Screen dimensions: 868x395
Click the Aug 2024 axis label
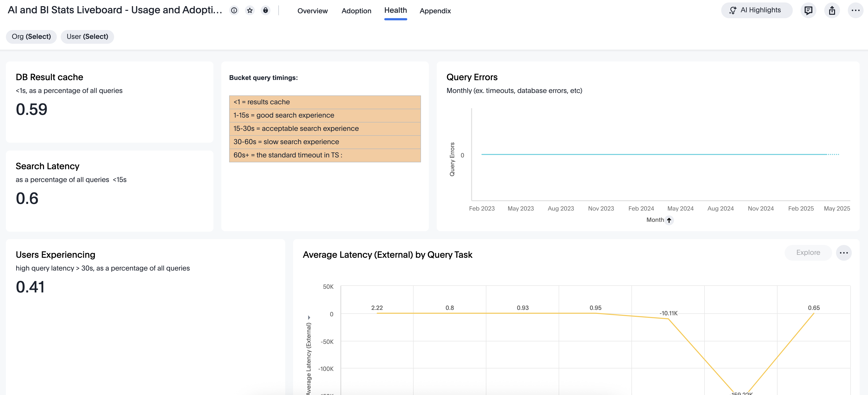(x=720, y=209)
